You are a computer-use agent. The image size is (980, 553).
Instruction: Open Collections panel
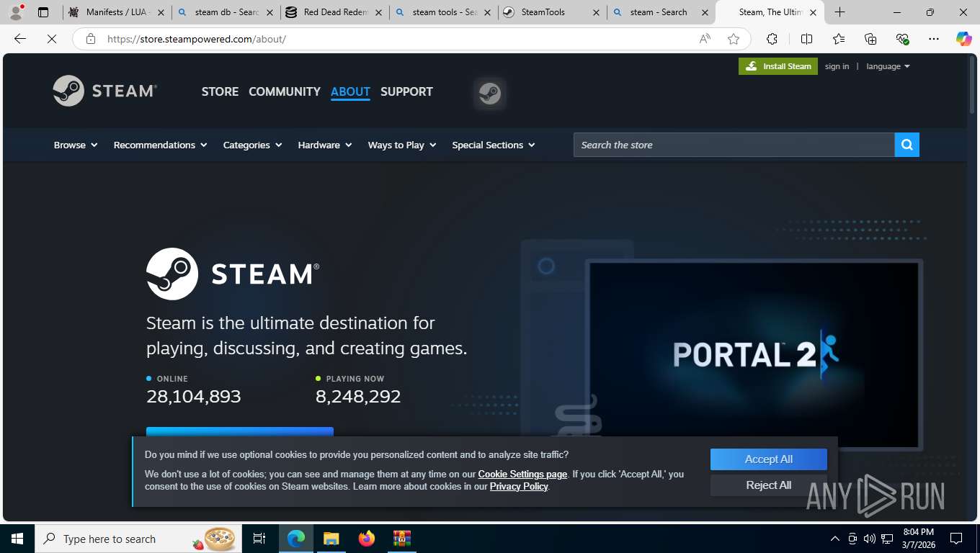870,39
